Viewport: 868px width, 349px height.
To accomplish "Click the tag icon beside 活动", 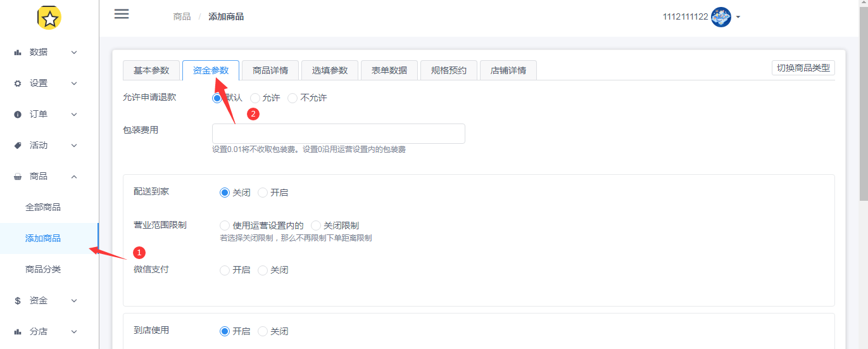I will (18, 146).
